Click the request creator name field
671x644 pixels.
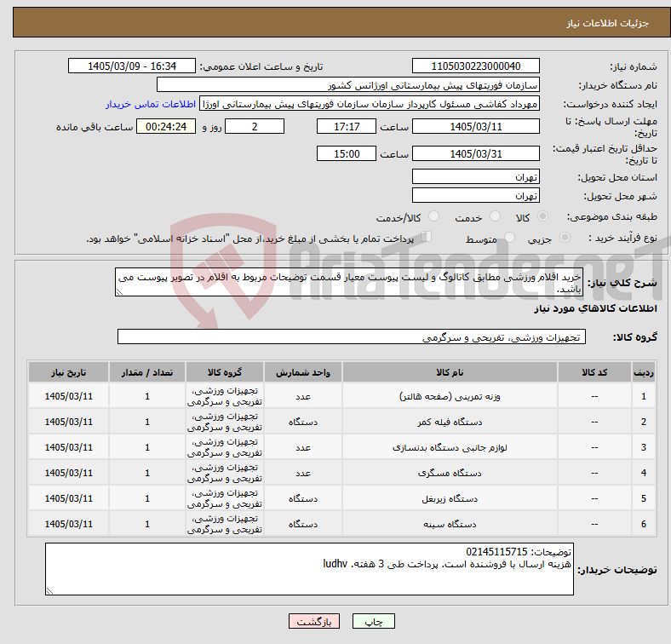(x=370, y=104)
